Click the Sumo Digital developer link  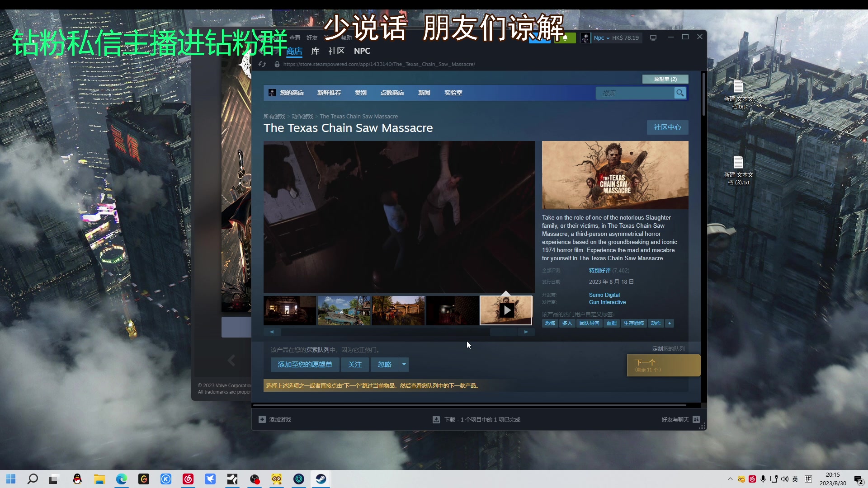[604, 295]
